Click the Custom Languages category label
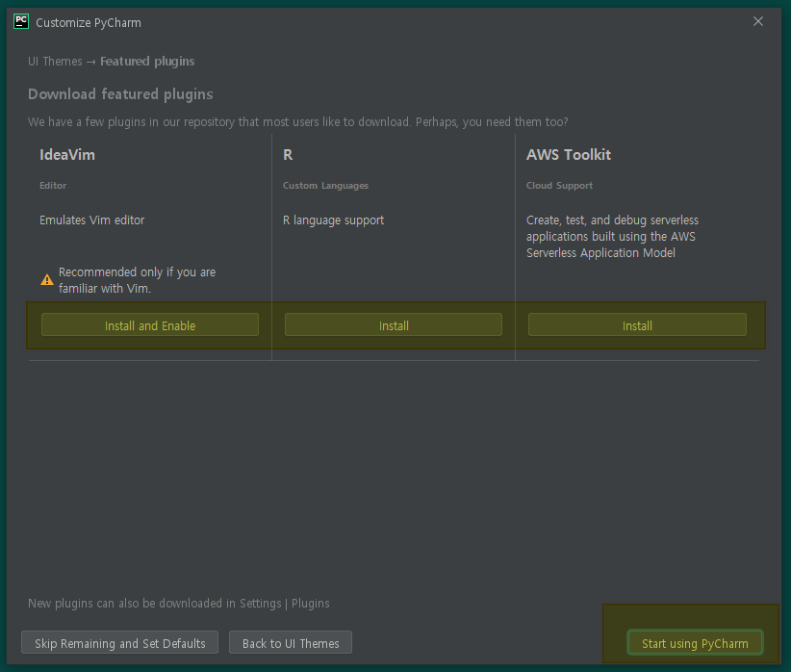 pyautogui.click(x=325, y=185)
